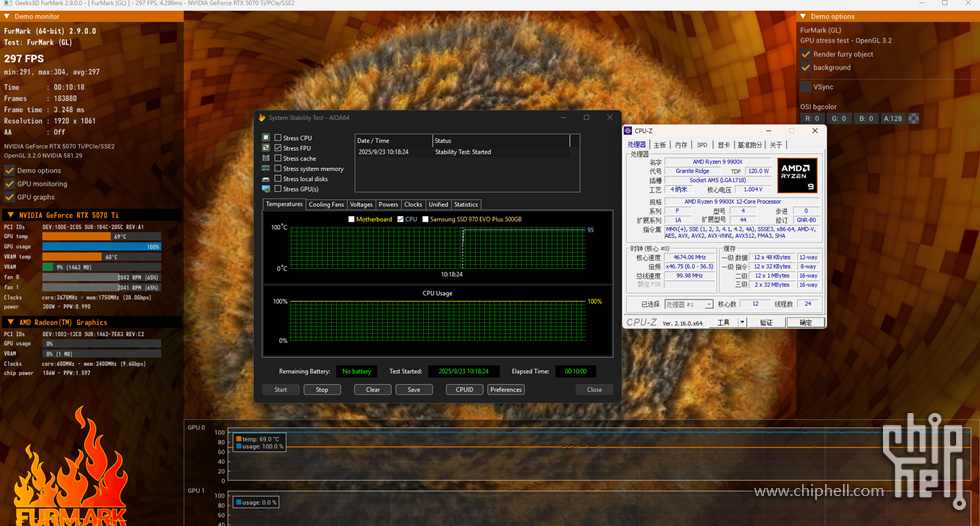Open the arrow beside CPU-Z 工具 button

742,322
